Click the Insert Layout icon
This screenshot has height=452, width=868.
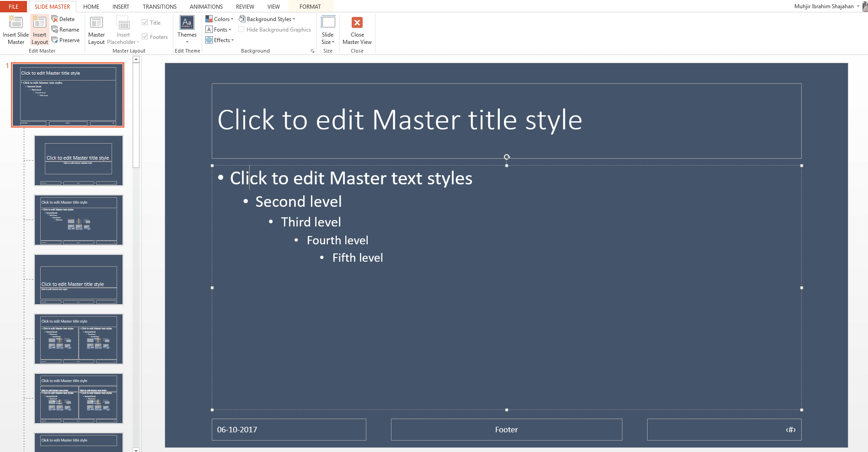point(39,22)
